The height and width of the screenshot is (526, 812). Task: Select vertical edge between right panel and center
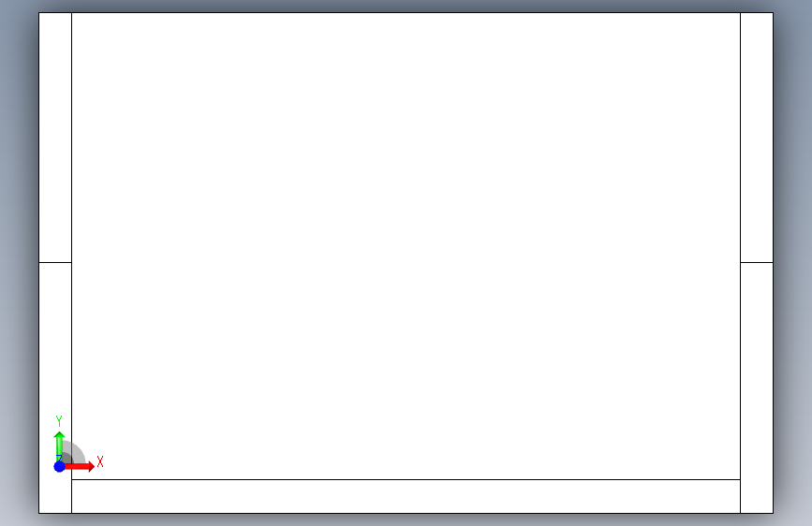coord(741,263)
